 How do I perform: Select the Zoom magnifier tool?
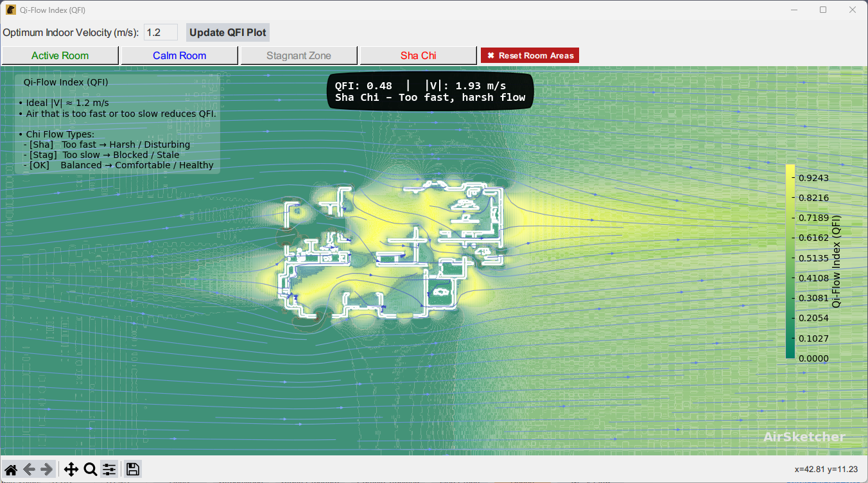coord(91,470)
